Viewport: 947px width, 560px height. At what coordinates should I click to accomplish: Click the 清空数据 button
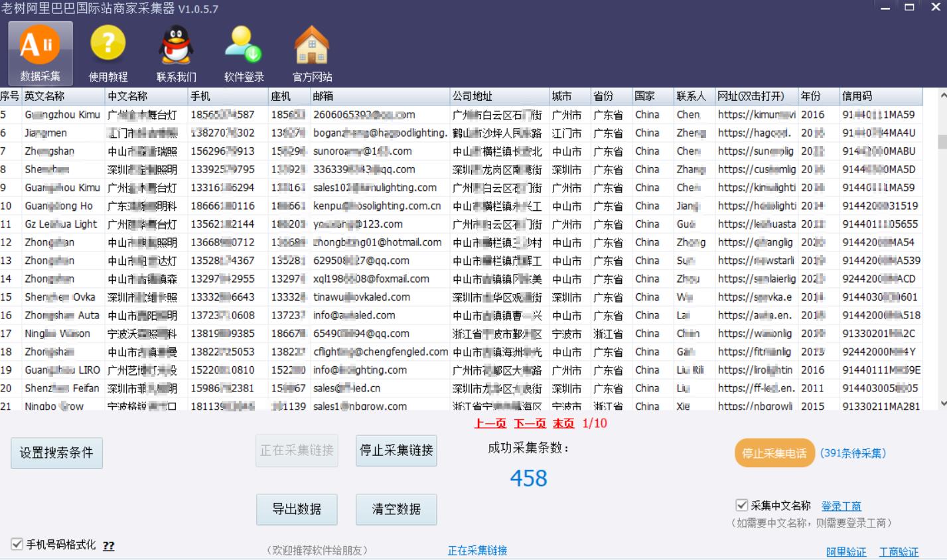(396, 509)
